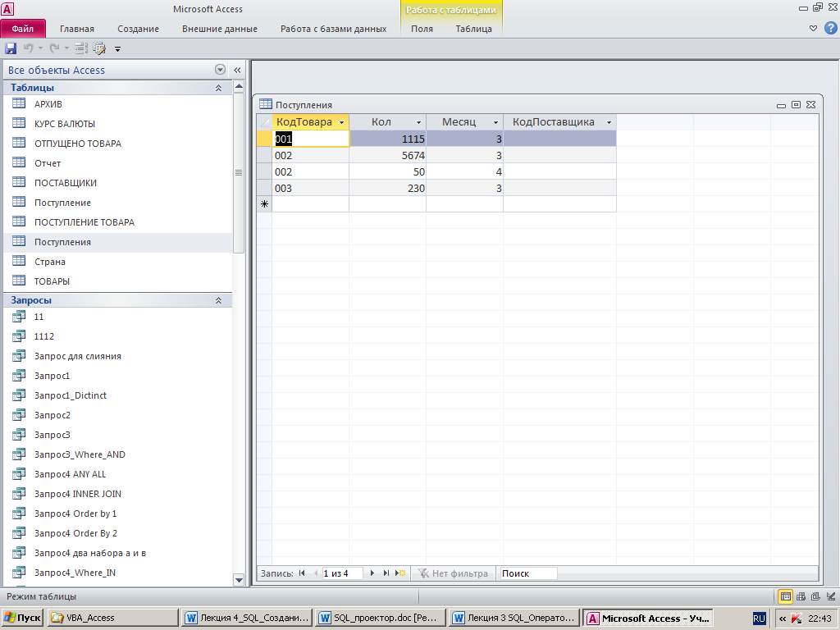Click the cell with value 5674
Image resolution: width=840 pixels, height=630 pixels.
click(388, 155)
